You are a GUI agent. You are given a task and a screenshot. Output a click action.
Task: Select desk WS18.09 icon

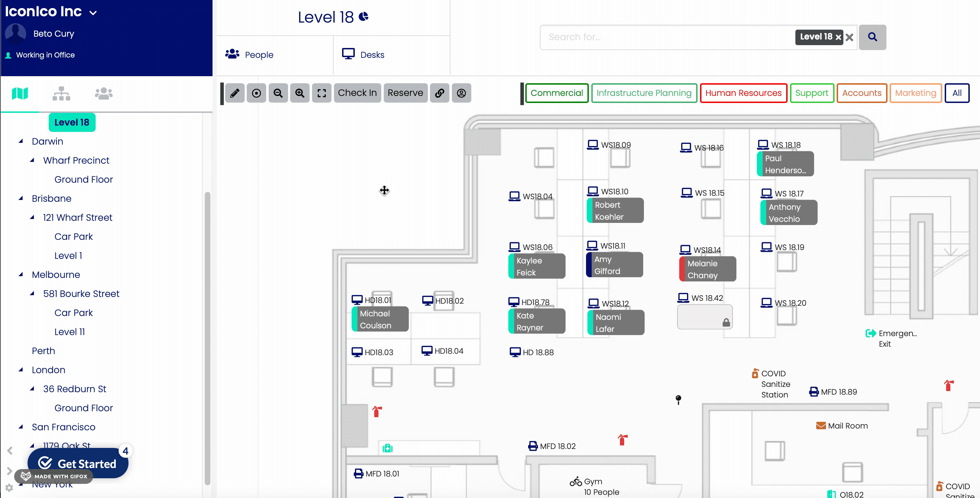tap(593, 145)
